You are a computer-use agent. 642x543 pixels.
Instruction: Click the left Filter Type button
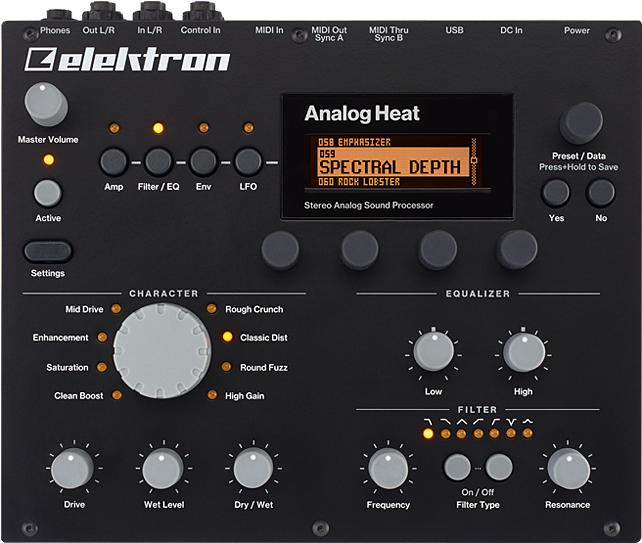tap(457, 467)
